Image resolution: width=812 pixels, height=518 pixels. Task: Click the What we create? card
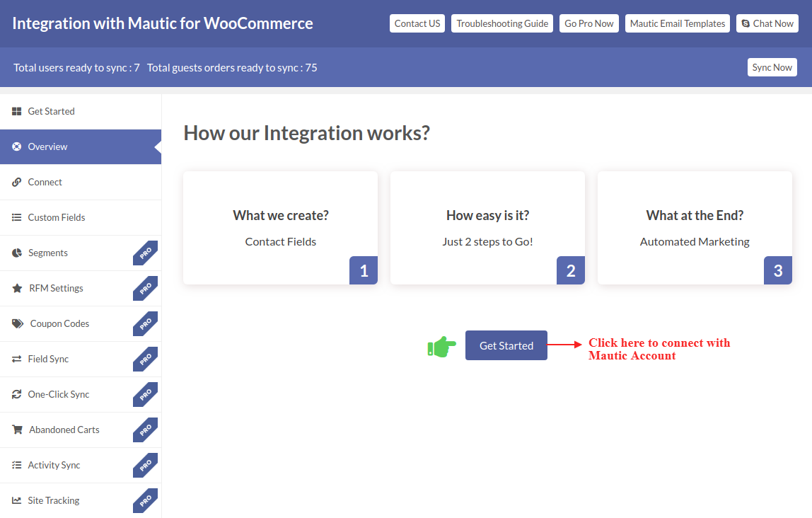(280, 228)
